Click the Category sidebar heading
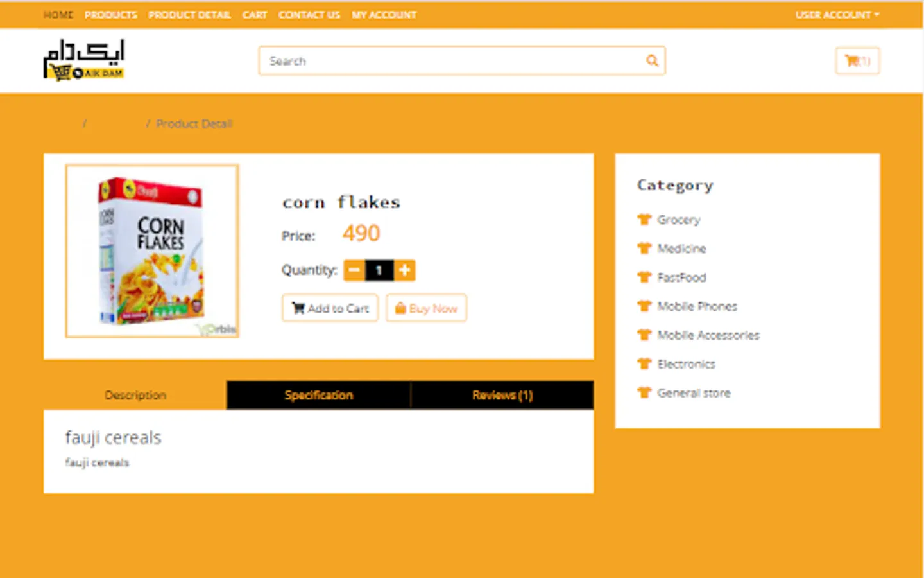 point(675,186)
